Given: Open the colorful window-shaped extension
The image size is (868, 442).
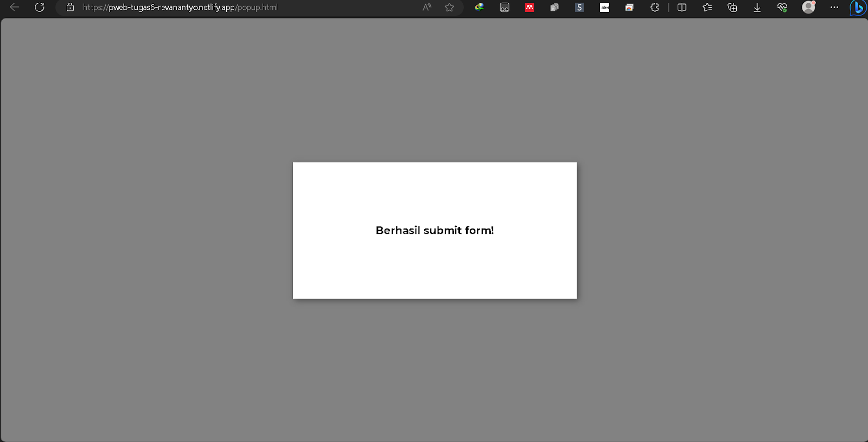Looking at the screenshot, I should 629,8.
